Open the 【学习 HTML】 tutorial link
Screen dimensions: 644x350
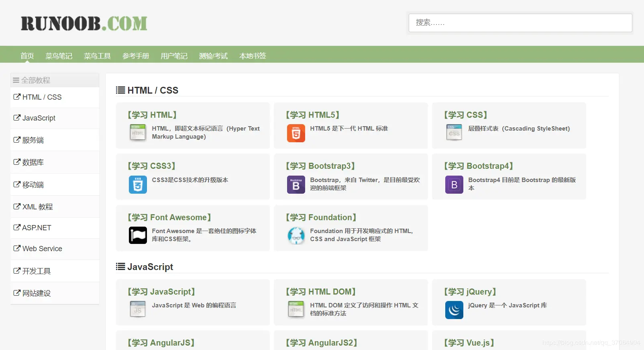click(x=152, y=115)
